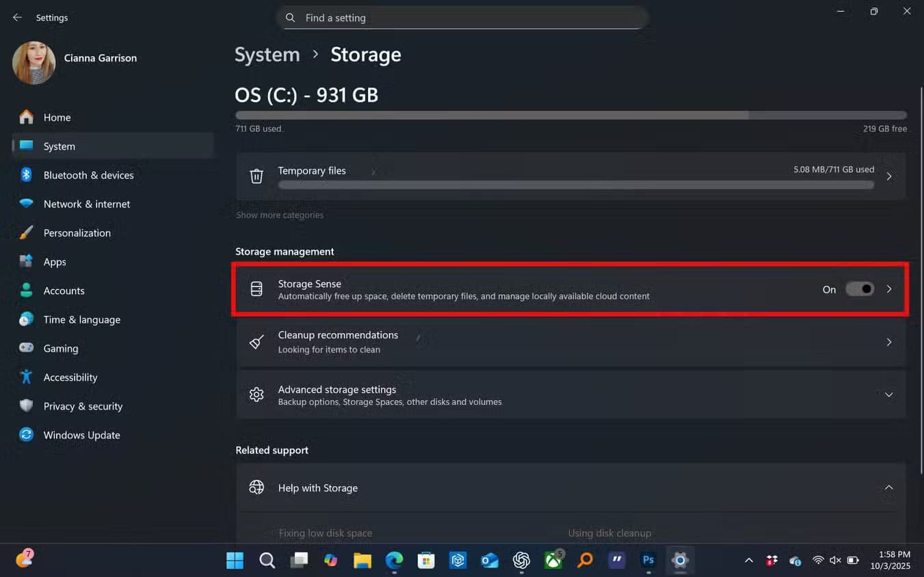The height and width of the screenshot is (577, 924).
Task: Expand Advanced storage settings chevron
Action: pyautogui.click(x=888, y=394)
